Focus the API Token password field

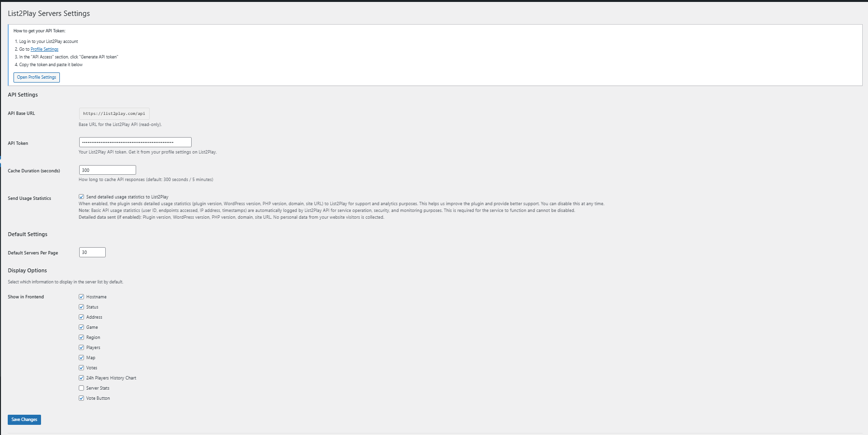(135, 142)
